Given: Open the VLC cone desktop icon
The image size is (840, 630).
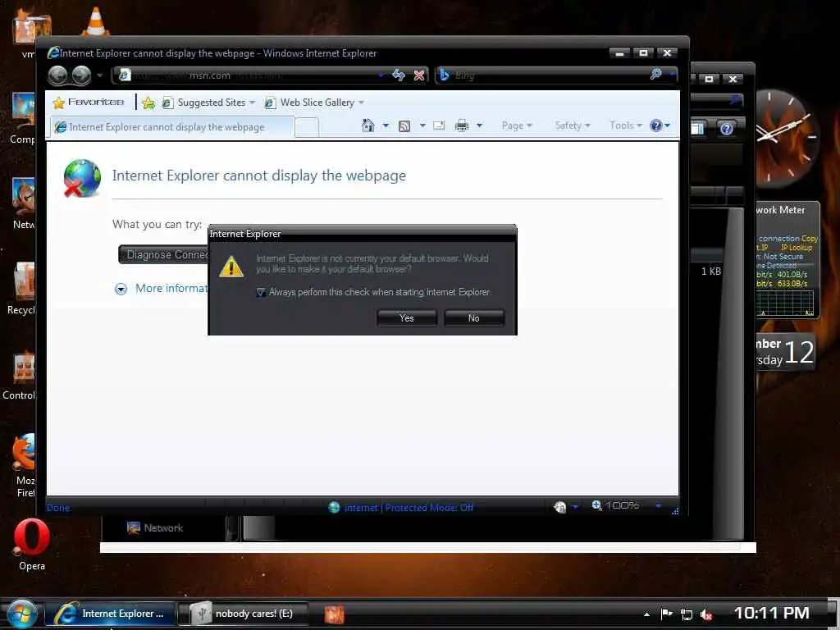Looking at the screenshot, I should (96, 21).
